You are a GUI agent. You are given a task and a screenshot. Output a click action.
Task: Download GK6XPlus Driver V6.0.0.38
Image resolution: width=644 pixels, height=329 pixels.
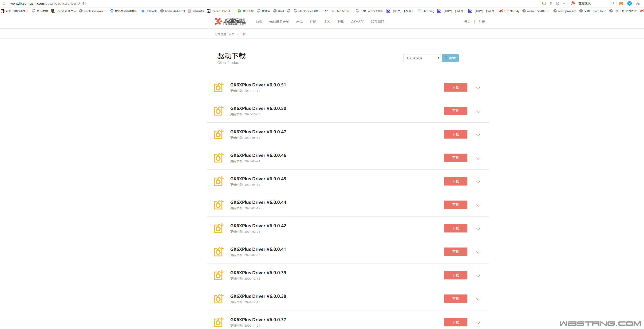click(x=455, y=298)
